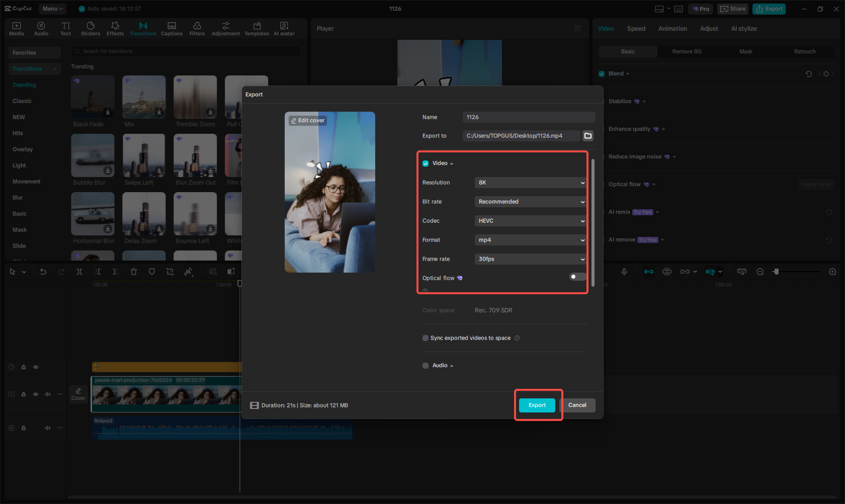Click the Export button in the dialog
The height and width of the screenshot is (504, 845).
537,405
